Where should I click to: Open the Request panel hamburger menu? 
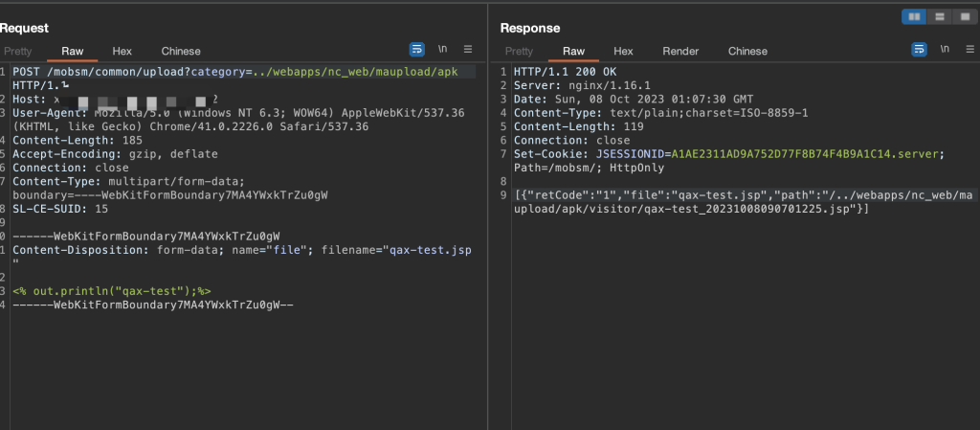point(467,50)
